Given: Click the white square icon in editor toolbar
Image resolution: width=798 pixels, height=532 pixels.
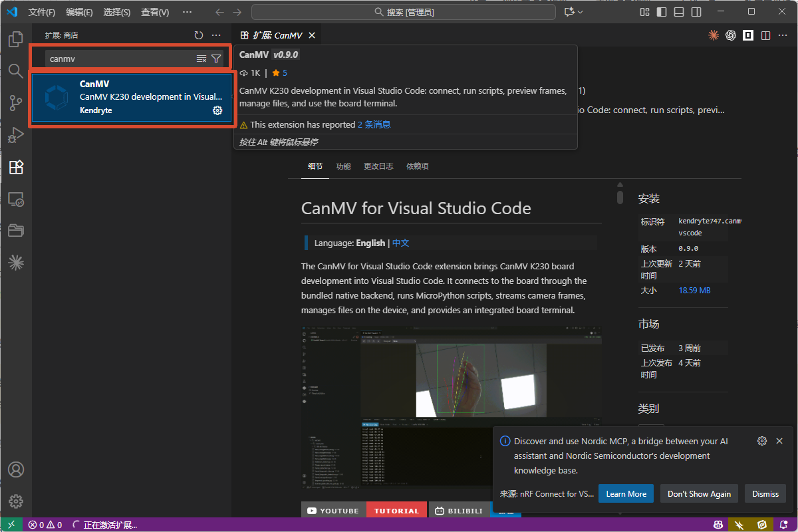Looking at the screenshot, I should pyautogui.click(x=748, y=35).
